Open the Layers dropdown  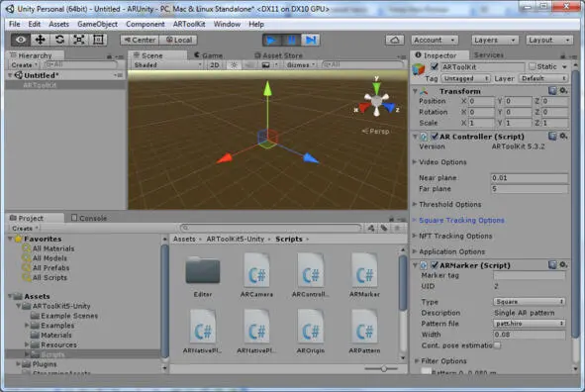tap(495, 40)
